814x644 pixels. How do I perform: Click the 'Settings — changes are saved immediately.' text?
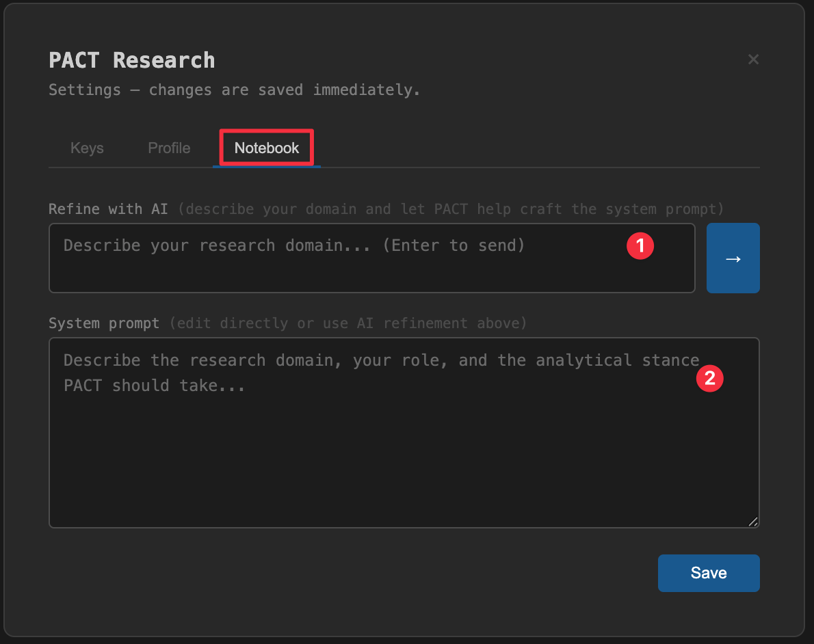coord(234,90)
